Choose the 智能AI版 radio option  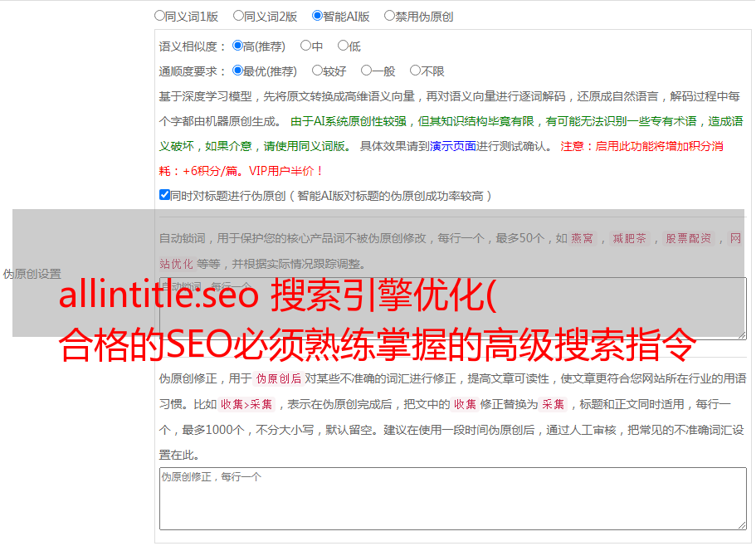pos(317,16)
